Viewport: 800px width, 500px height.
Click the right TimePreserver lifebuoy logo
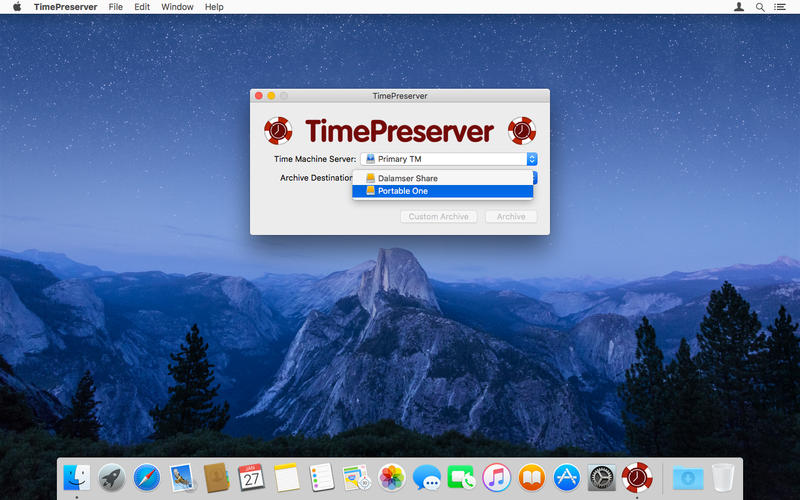click(522, 131)
